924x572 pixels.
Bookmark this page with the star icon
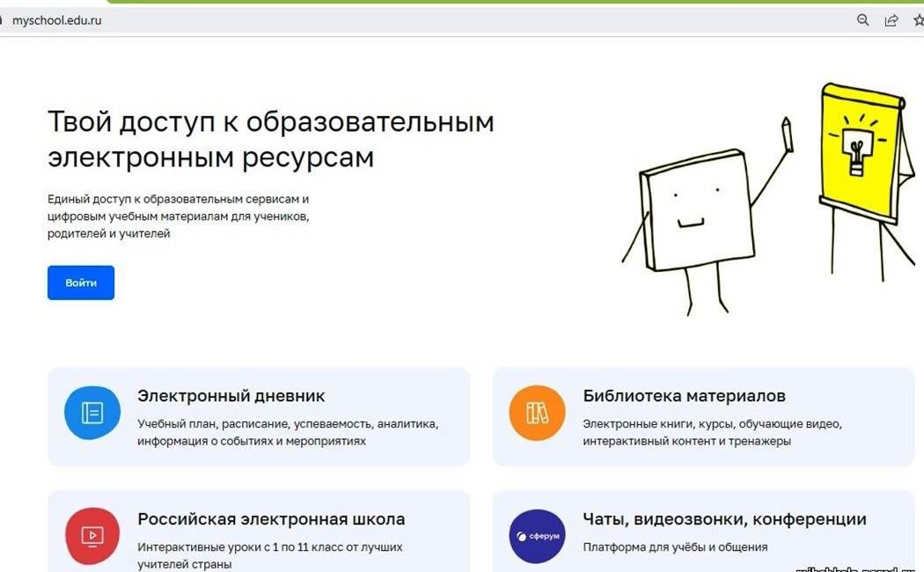(x=918, y=20)
